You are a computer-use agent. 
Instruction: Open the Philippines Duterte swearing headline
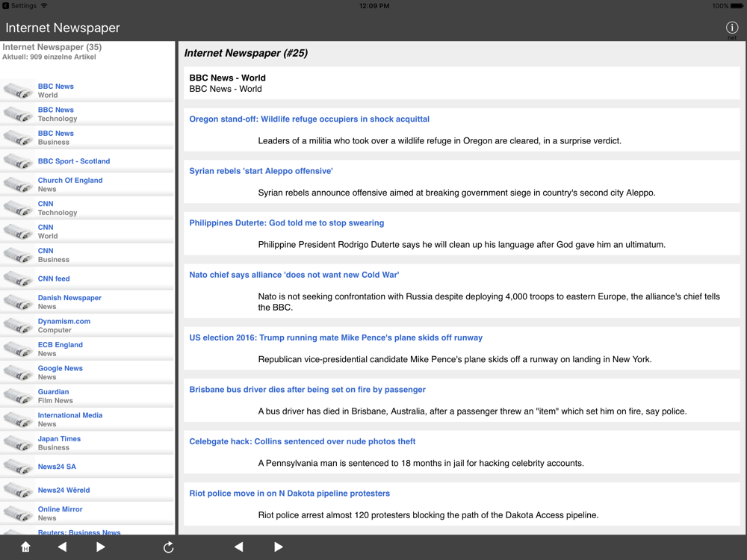click(x=286, y=223)
